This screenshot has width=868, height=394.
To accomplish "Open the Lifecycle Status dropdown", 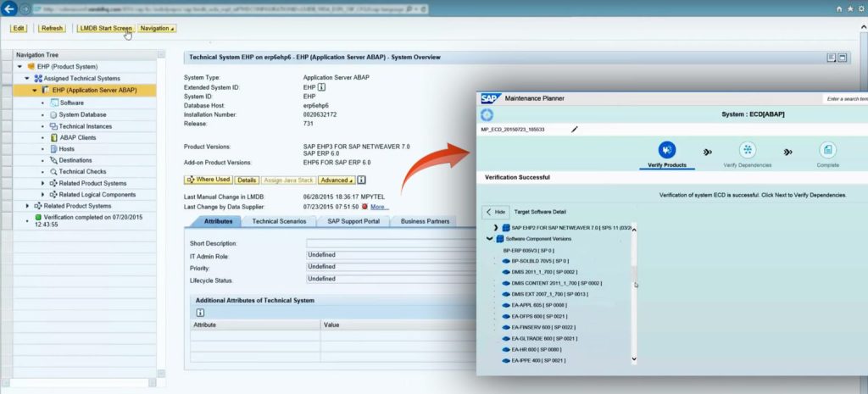I will pyautogui.click(x=391, y=280).
